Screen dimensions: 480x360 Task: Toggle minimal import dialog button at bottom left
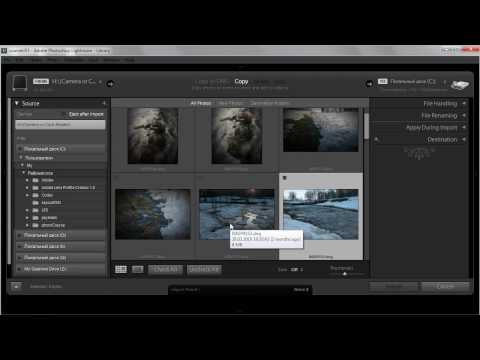click(x=16, y=286)
